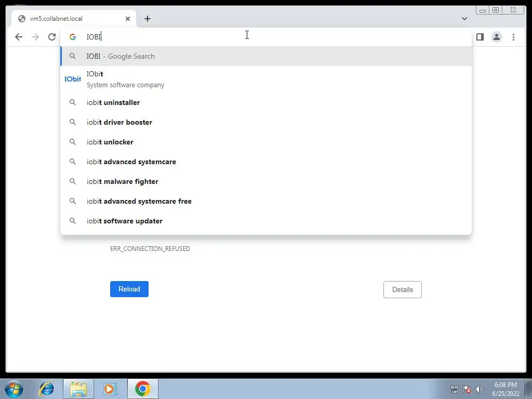Screen dimensions: 532x399
Task: Click the blue Reload button
Action: click(x=129, y=289)
